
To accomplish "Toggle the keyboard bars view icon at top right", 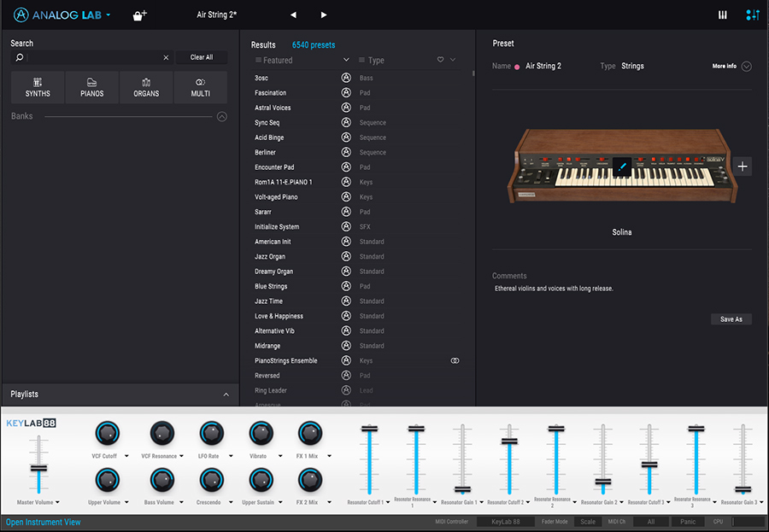I will [722, 15].
